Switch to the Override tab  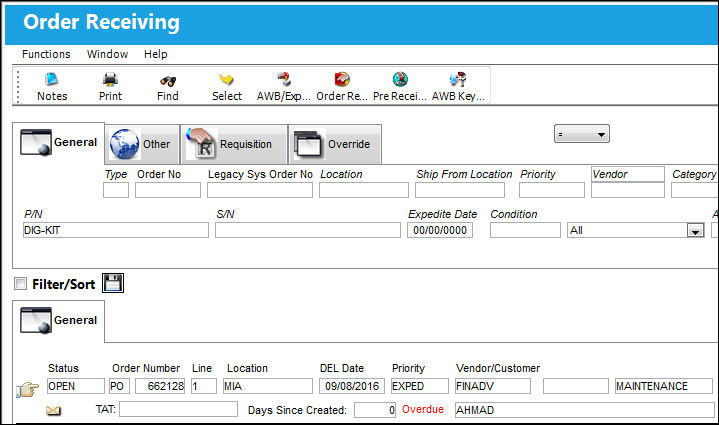335,144
